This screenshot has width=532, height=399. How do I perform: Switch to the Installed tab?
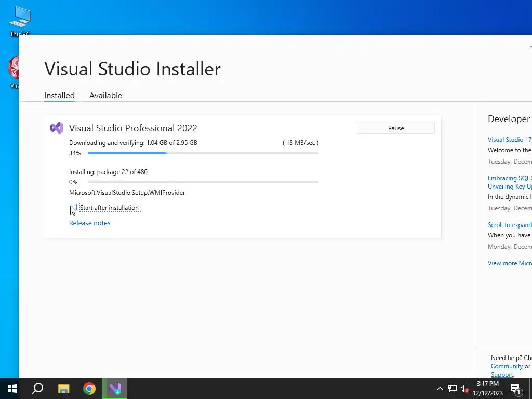59,96
